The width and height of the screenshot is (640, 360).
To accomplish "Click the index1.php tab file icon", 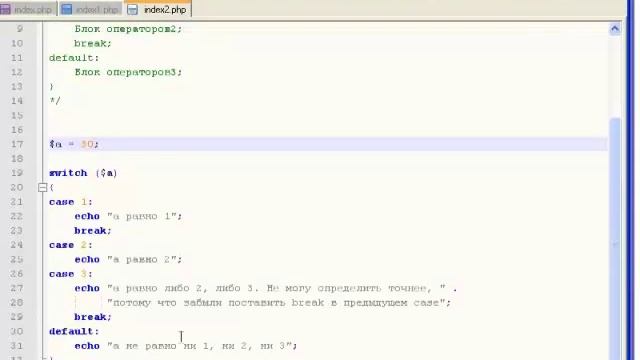I will [66, 9].
